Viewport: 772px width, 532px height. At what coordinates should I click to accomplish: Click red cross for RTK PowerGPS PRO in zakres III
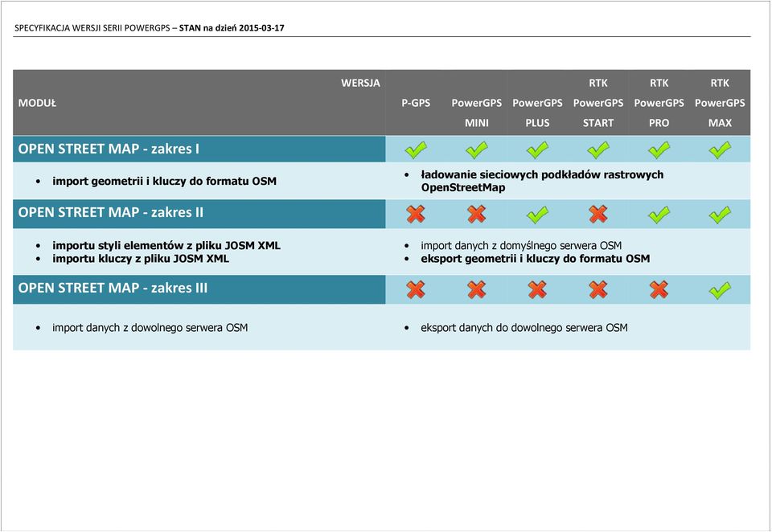click(659, 290)
